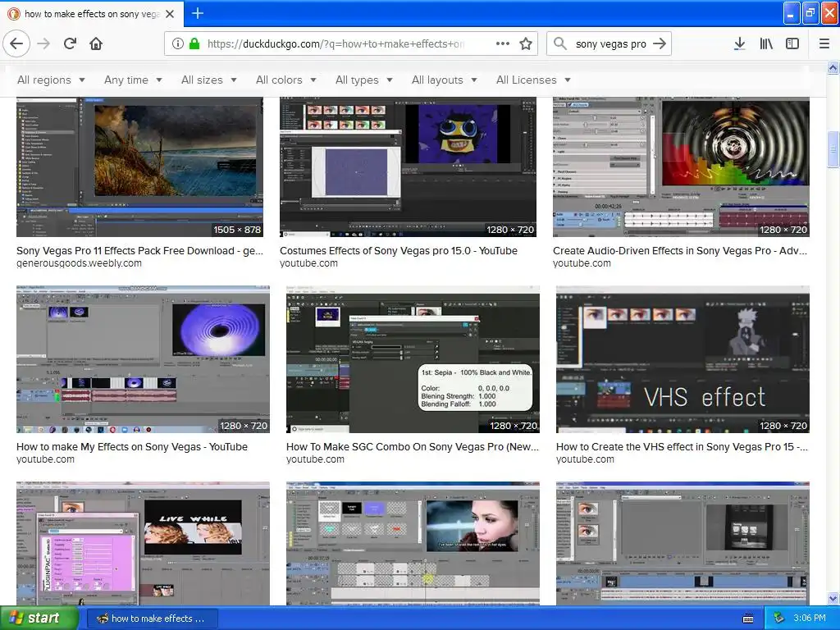Screen dimensions: 840x630
Task: Submit search with the arrow button
Action: point(660,43)
